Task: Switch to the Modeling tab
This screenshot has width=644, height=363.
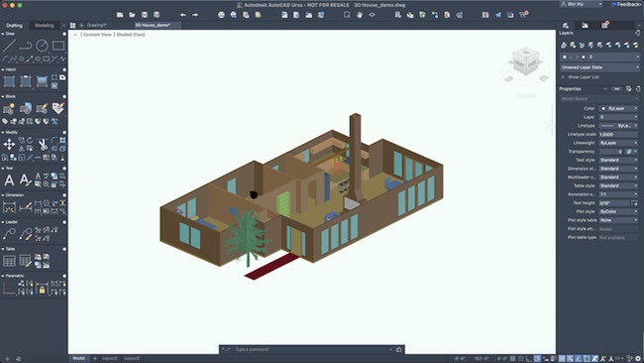Action: coord(45,26)
